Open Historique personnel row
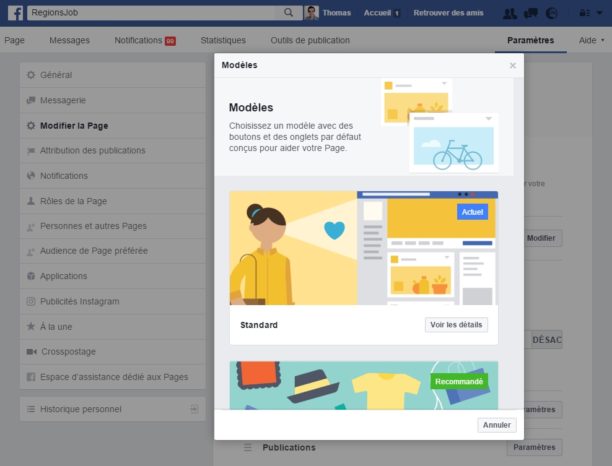 click(112, 409)
